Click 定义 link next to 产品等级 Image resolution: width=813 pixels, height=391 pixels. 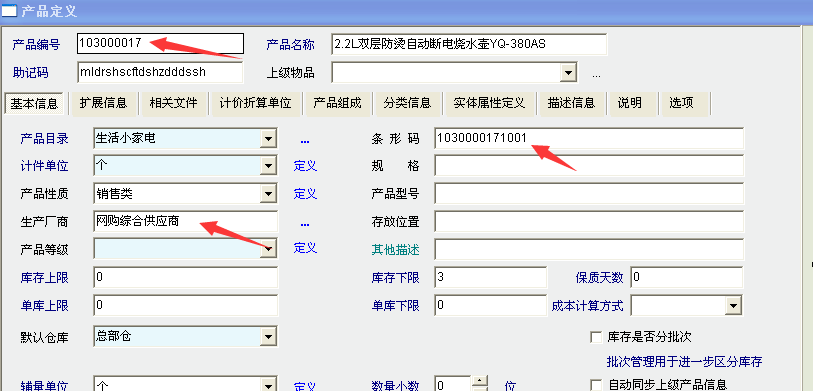pyautogui.click(x=305, y=248)
